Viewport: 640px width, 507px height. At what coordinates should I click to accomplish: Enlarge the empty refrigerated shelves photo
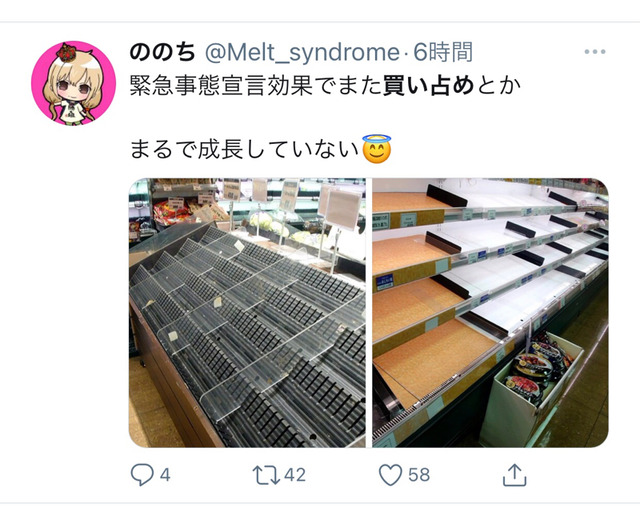click(490, 313)
